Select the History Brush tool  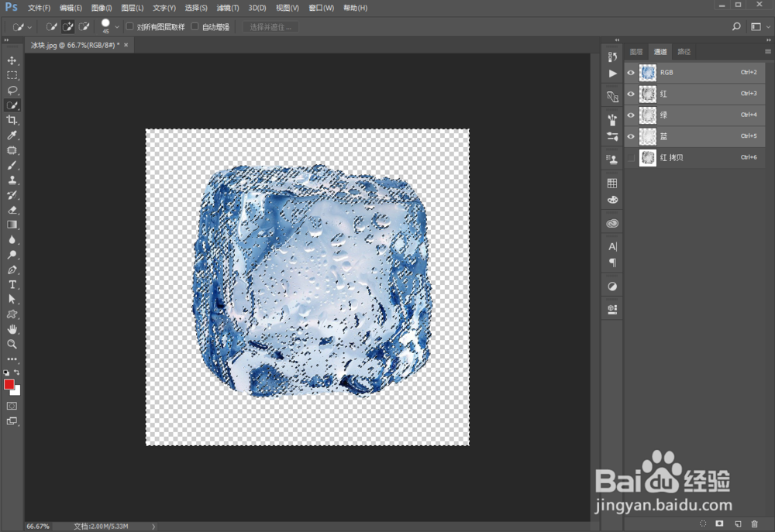(x=12, y=194)
